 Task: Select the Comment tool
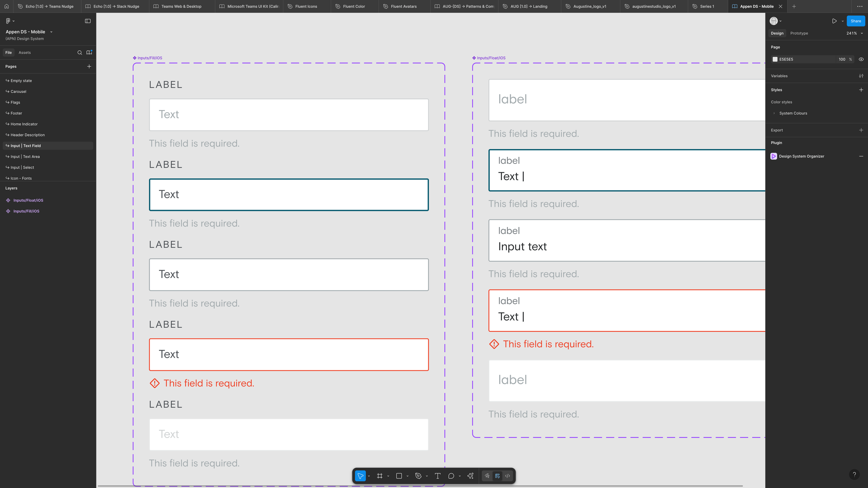click(x=451, y=476)
